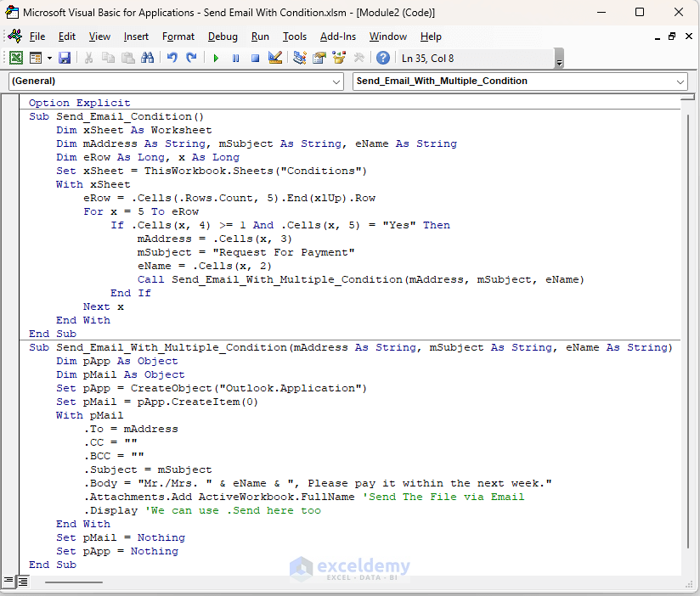Click the 'Set pMail = Nothing' line
The width and height of the screenshot is (700, 596).
(x=121, y=538)
